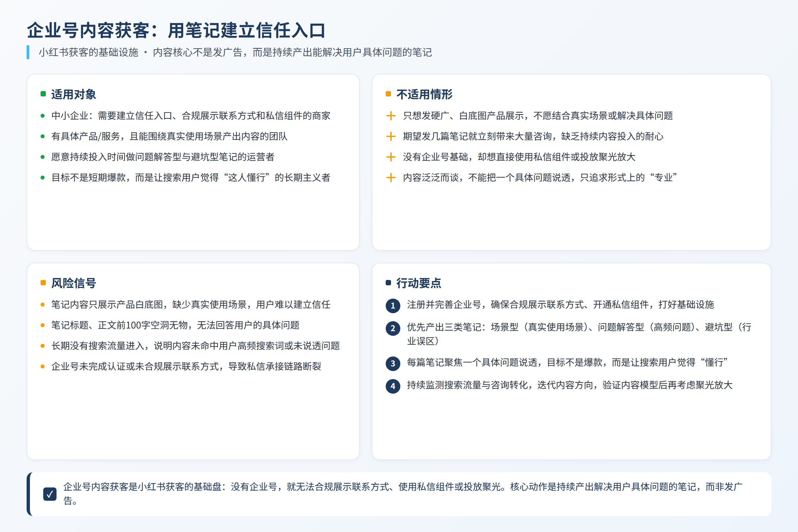Click bullet text starting 目标不是短期爆款
The width and height of the screenshot is (798, 532).
pyautogui.click(x=191, y=178)
